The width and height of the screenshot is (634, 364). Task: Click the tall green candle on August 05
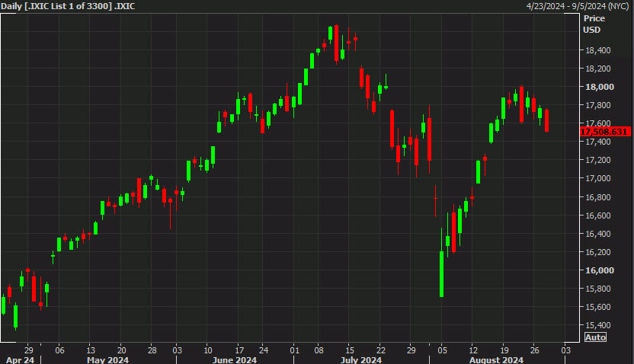pos(441,274)
